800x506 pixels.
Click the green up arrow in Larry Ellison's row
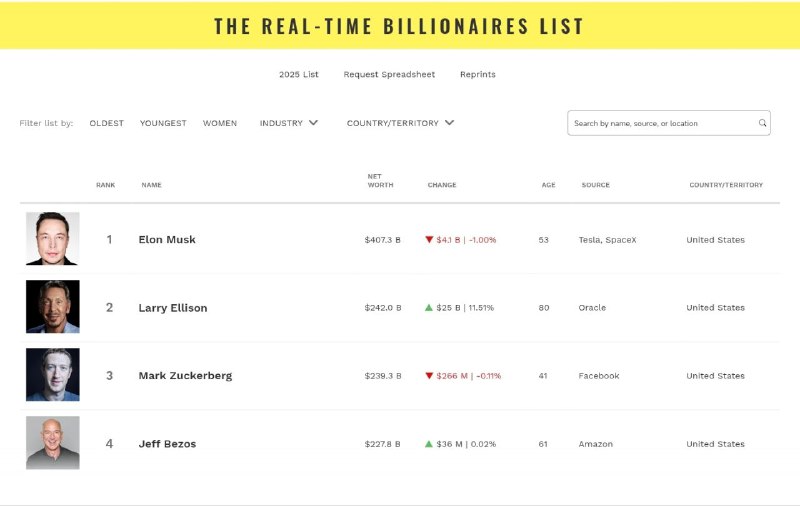coord(429,308)
